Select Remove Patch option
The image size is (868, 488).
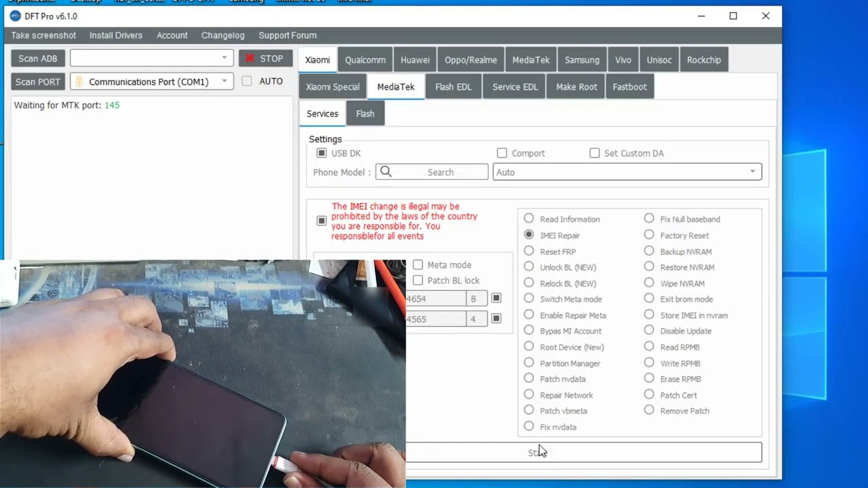tap(649, 410)
